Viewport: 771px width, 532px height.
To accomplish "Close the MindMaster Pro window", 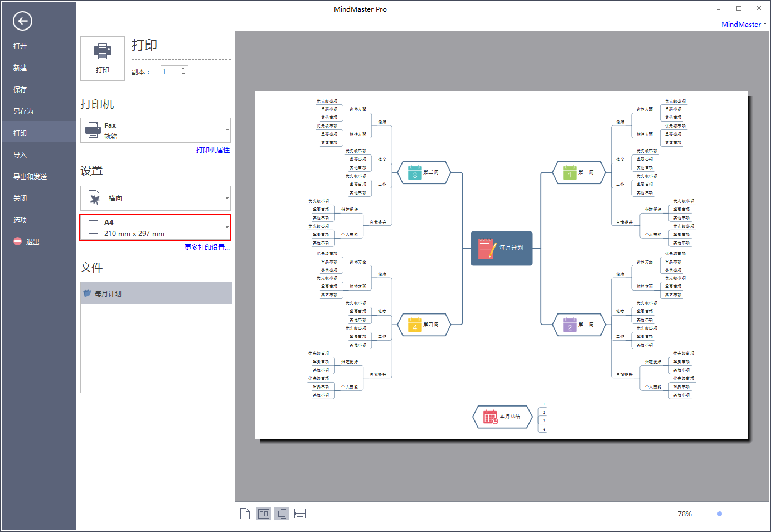I will point(759,8).
